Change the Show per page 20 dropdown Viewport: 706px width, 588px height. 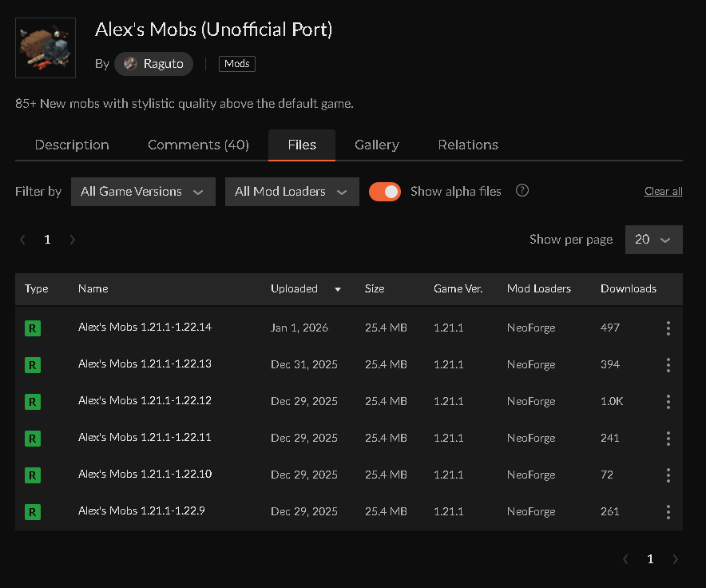(x=653, y=240)
